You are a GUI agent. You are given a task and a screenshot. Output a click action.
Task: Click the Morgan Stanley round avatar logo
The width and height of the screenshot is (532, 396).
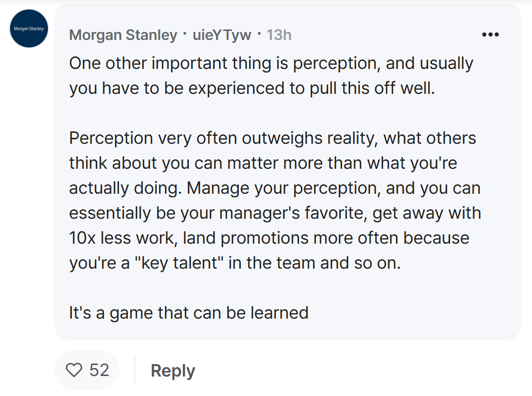click(x=29, y=28)
